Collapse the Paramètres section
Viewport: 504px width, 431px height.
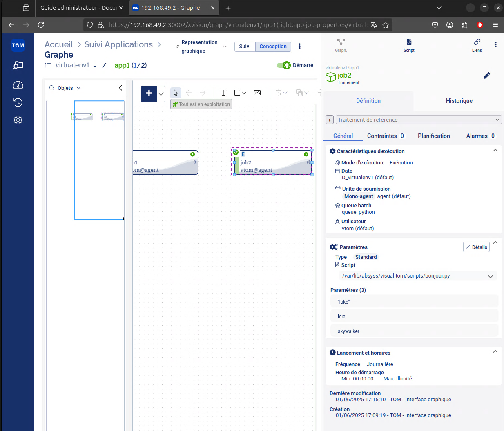pyautogui.click(x=495, y=242)
